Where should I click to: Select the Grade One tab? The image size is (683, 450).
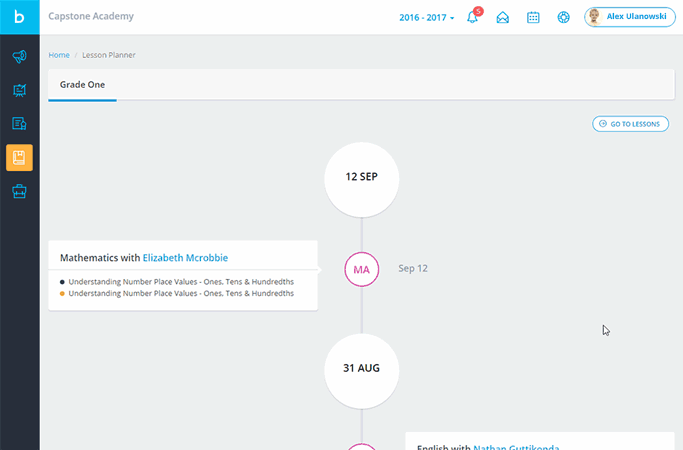coord(82,85)
